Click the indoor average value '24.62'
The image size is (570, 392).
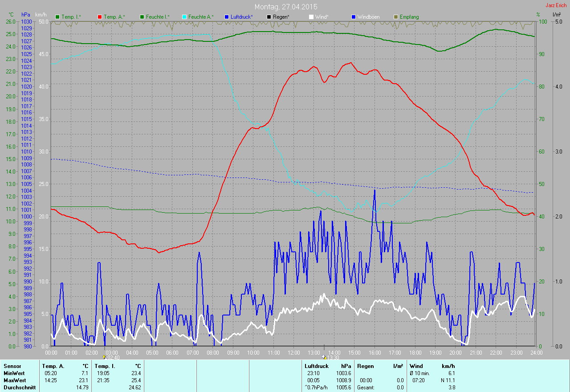click(x=134, y=388)
